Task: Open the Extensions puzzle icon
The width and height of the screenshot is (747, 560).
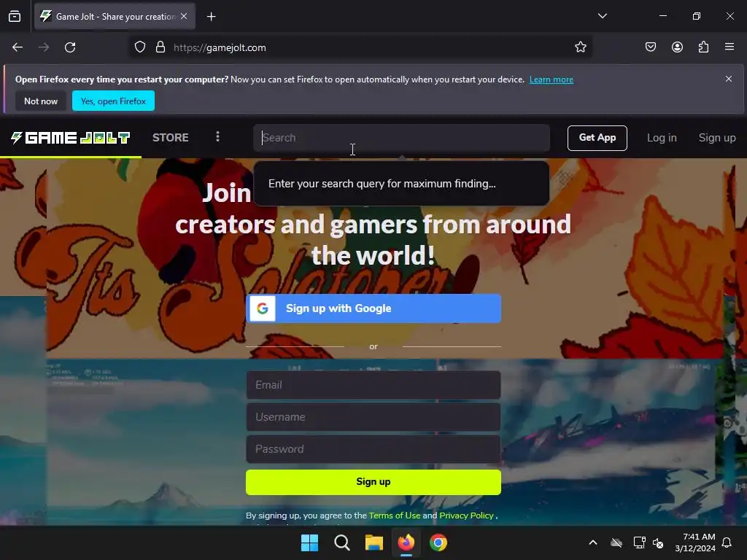Action: coord(703,47)
